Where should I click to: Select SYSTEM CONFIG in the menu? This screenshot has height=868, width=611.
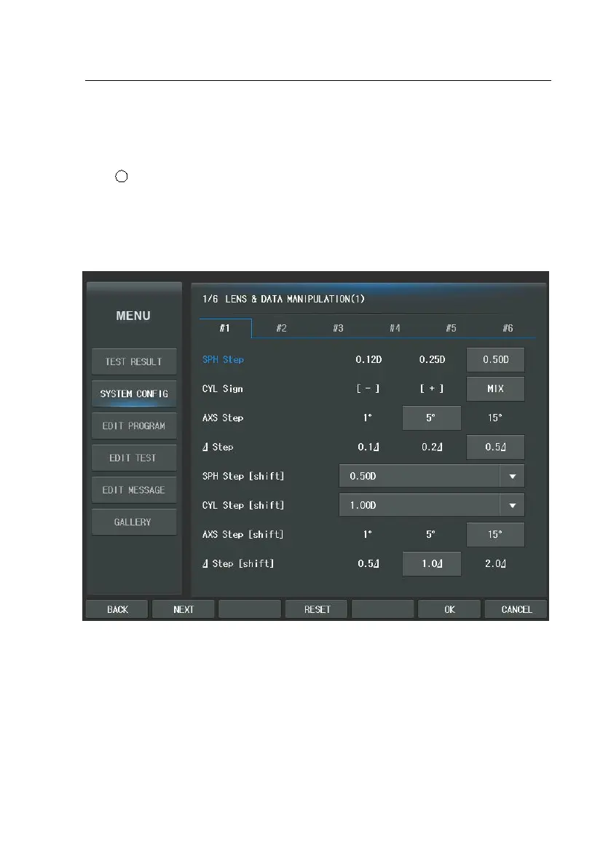coord(134,394)
